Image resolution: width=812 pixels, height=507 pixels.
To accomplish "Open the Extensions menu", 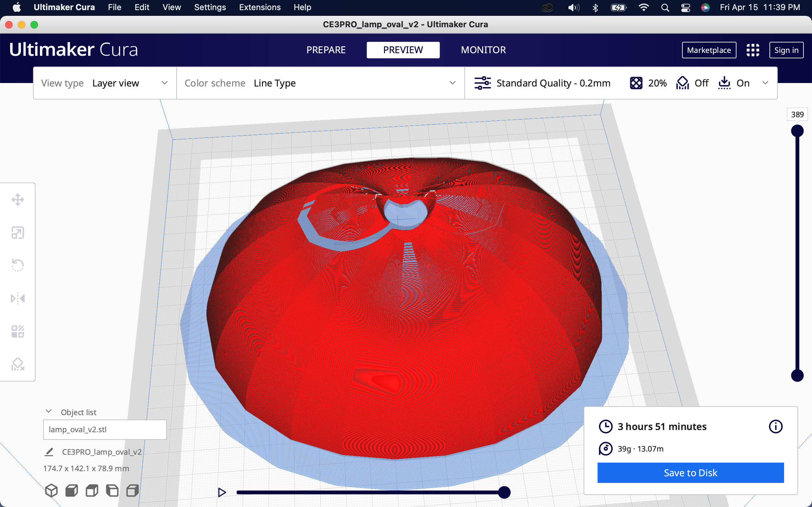I will pos(260,7).
